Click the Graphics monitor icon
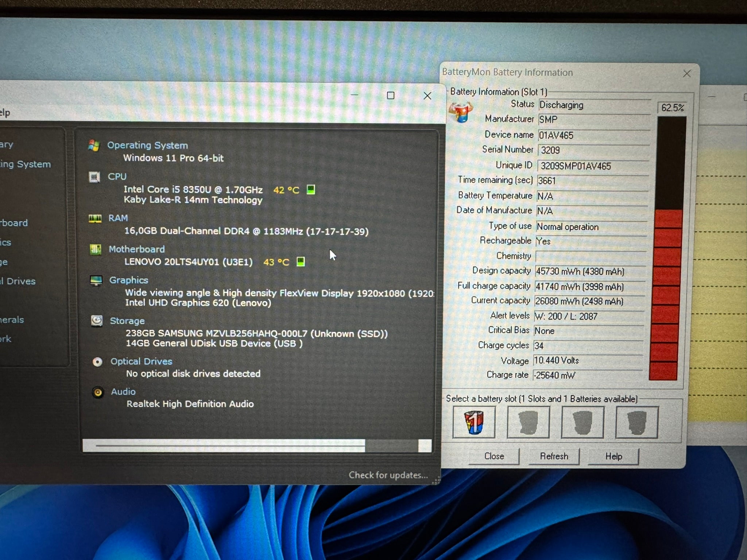The width and height of the screenshot is (747, 560). 96,280
